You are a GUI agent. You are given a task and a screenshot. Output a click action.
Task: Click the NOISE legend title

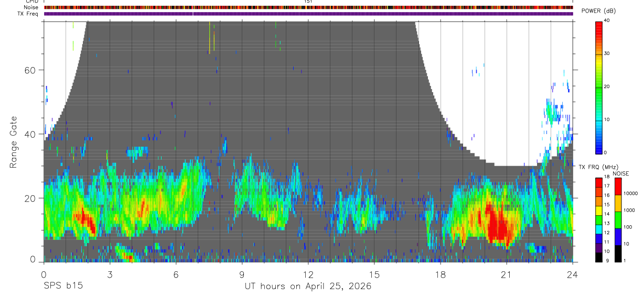click(620, 174)
